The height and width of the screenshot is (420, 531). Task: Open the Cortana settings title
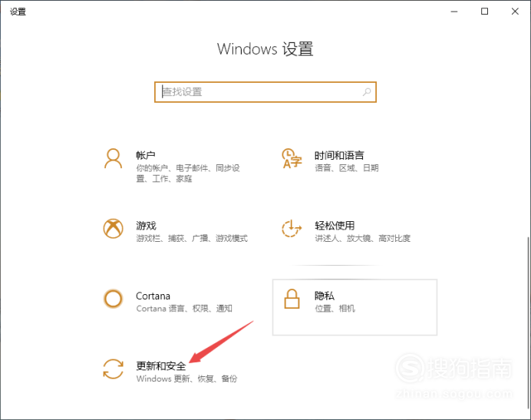click(153, 296)
